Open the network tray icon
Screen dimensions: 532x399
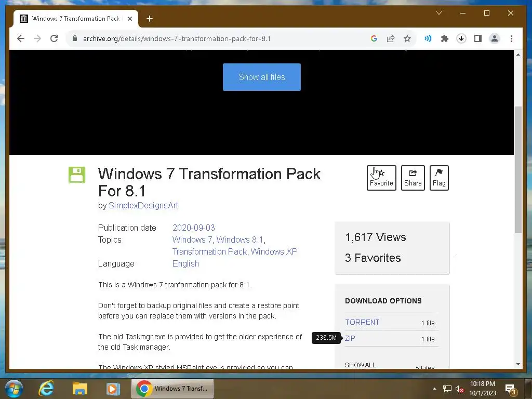pyautogui.click(x=447, y=389)
